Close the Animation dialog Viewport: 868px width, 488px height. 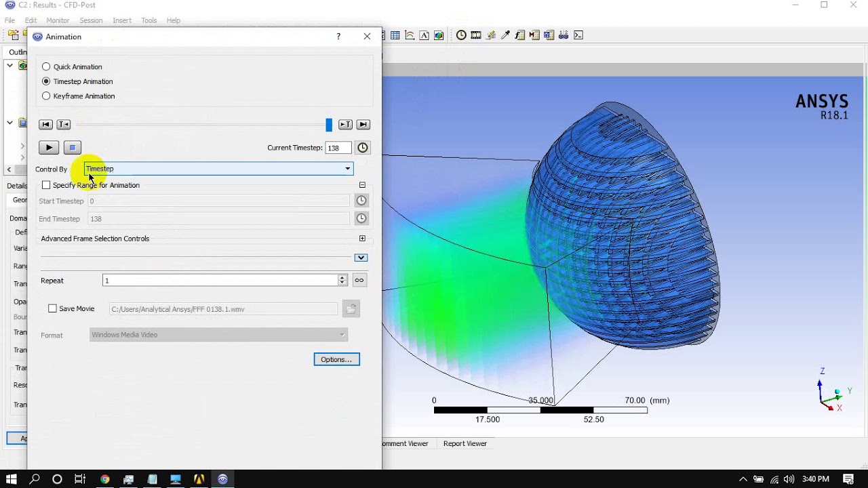pos(367,37)
